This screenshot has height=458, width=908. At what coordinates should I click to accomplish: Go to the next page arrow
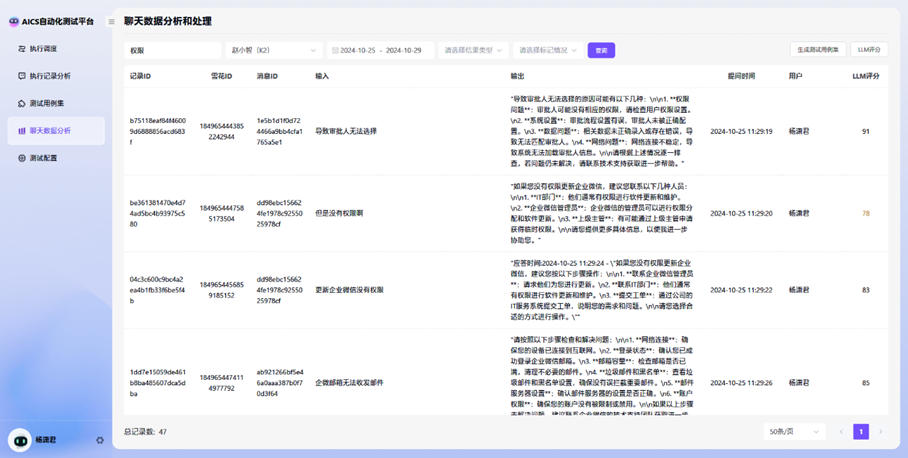coord(881,431)
